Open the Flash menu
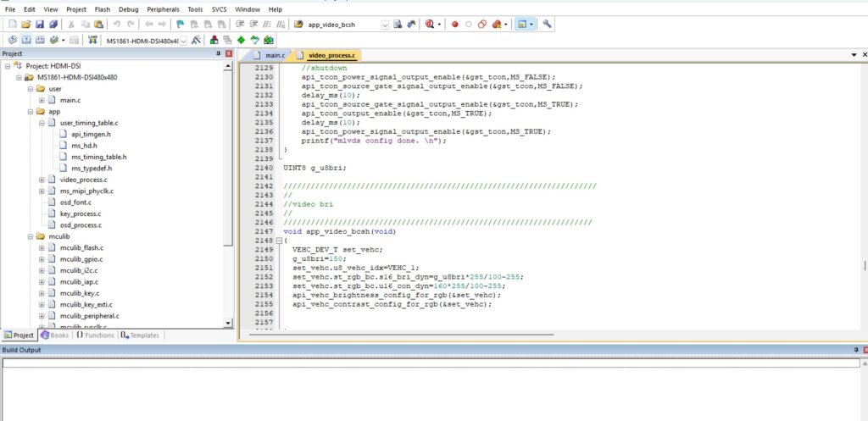This screenshot has height=421, width=868. pyautogui.click(x=103, y=9)
